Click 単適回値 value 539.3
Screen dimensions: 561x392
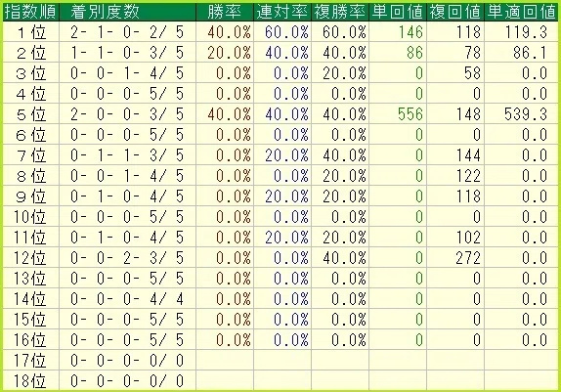pyautogui.click(x=526, y=114)
